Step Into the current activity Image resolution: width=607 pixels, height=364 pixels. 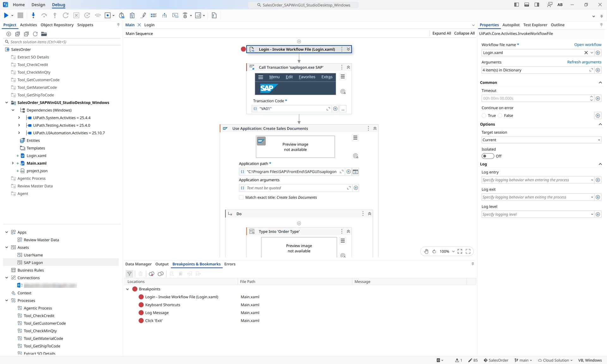(33, 15)
